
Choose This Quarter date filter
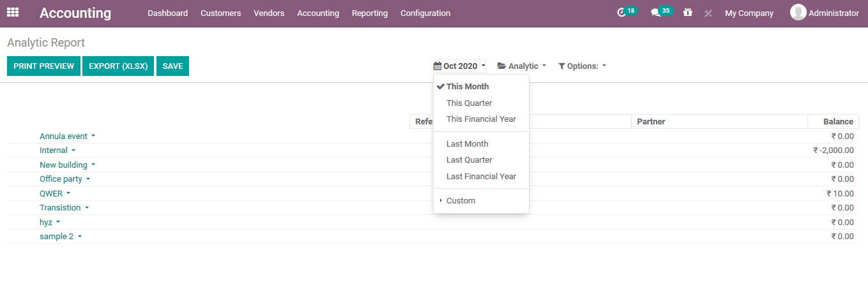pos(469,103)
